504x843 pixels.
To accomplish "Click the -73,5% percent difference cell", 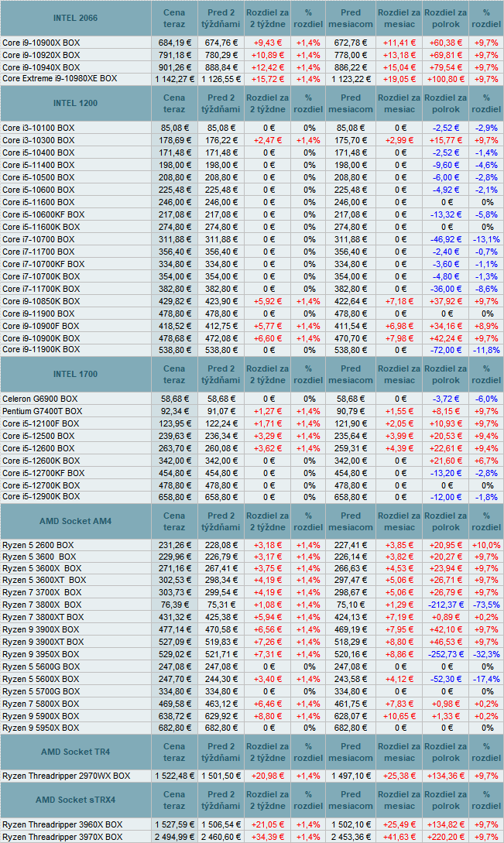I will (x=486, y=605).
